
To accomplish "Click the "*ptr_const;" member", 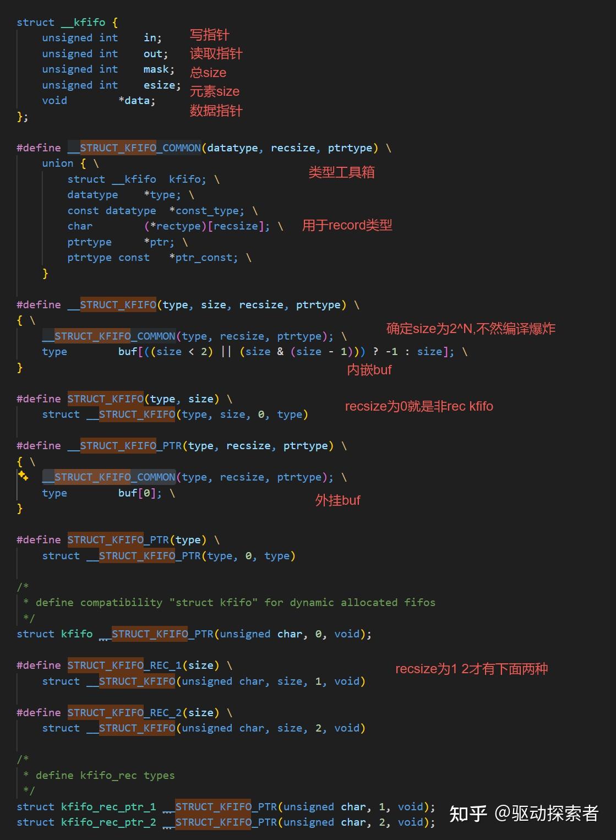I will tap(204, 258).
